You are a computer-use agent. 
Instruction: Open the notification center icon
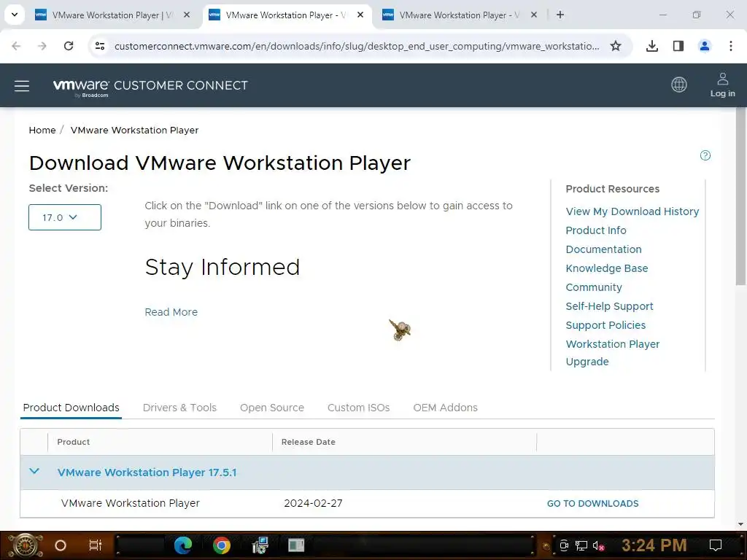tap(716, 545)
